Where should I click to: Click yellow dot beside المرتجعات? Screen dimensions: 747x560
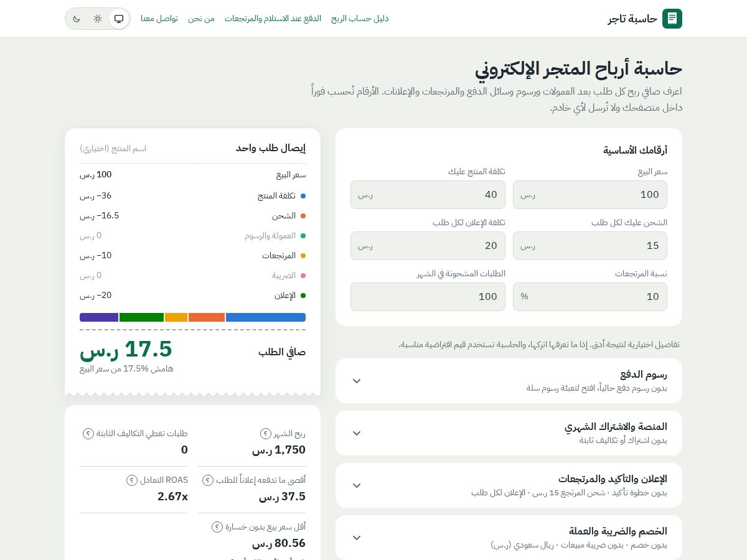[303, 256]
